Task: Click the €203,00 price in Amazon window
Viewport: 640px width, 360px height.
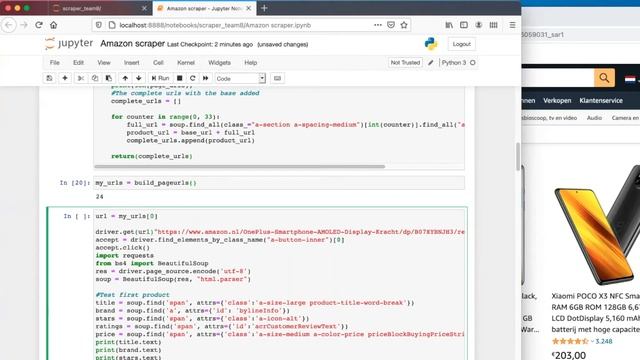Action: 569,355
